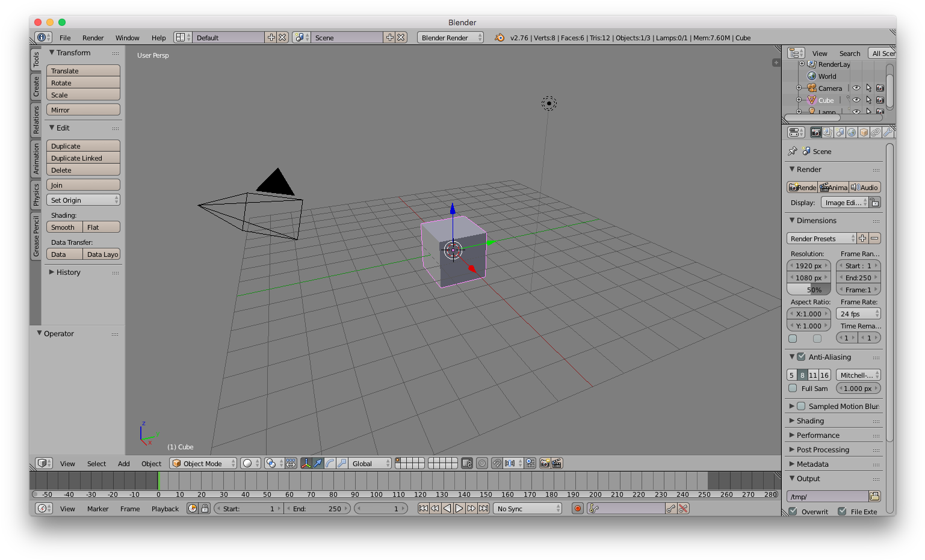This screenshot has height=560, width=925.
Task: Disable the Anti-Aliasing checkbox
Action: 801,357
